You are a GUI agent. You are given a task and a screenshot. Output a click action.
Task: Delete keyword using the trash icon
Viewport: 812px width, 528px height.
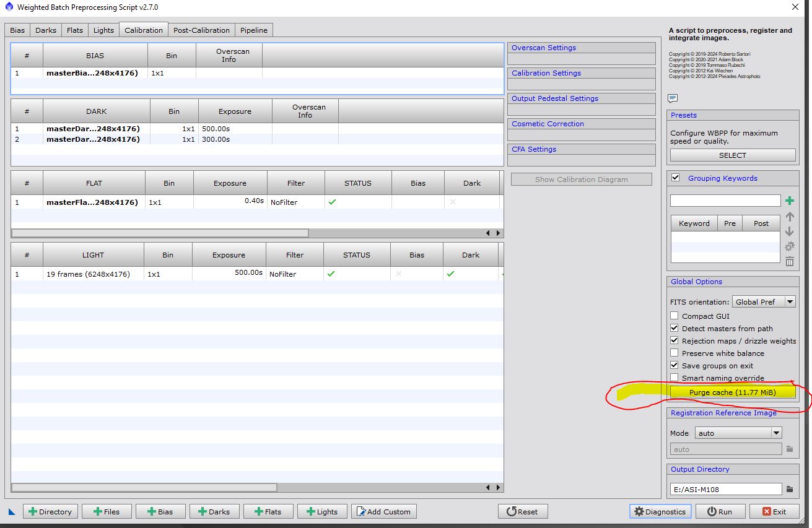(789, 261)
